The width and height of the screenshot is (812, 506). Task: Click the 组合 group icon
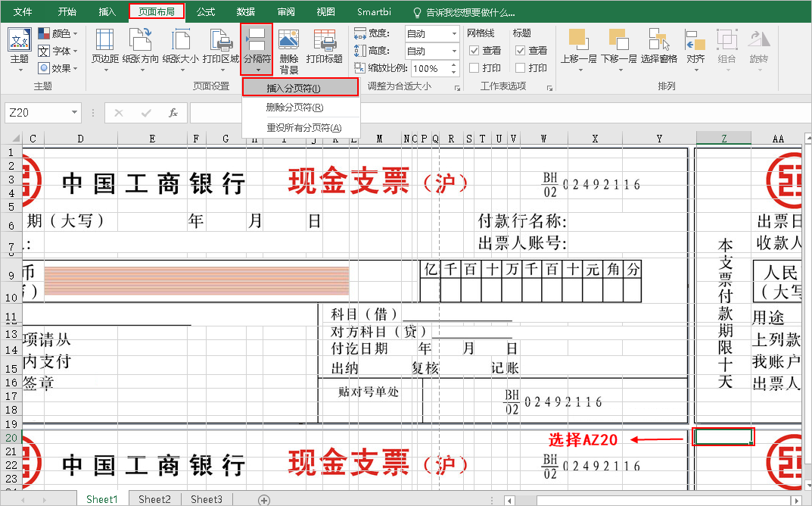pos(727,49)
